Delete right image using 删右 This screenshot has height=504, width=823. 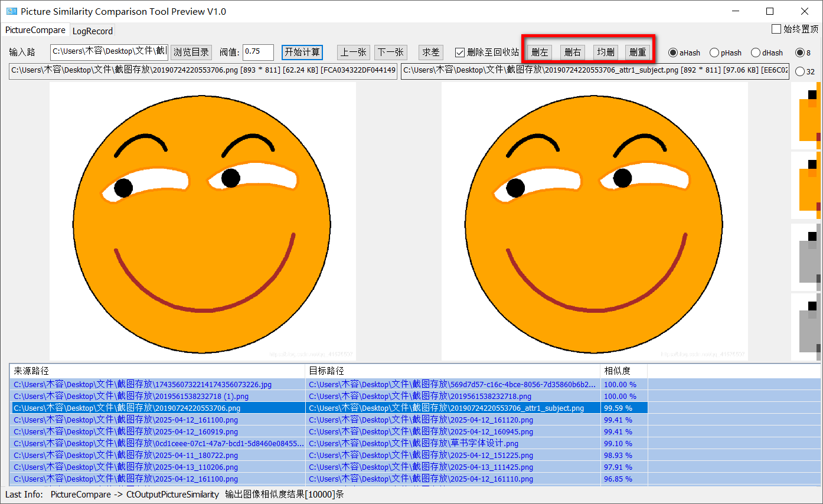[x=573, y=53]
